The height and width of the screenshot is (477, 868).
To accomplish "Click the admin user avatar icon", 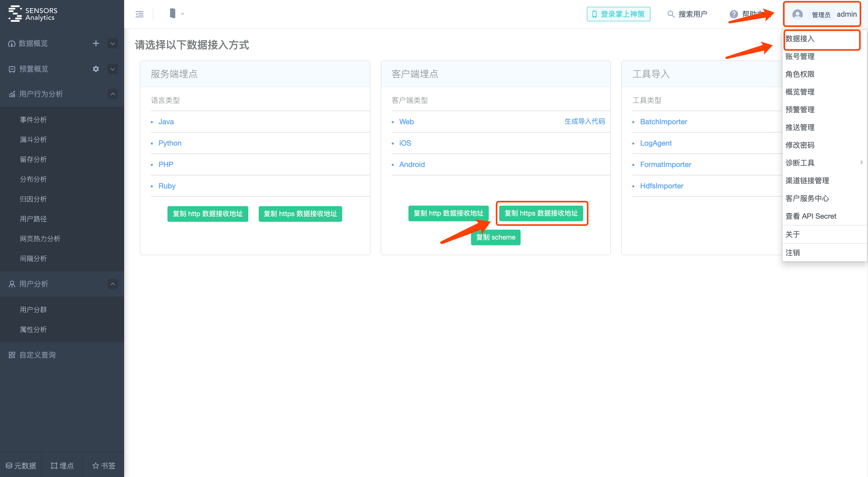I will [797, 14].
